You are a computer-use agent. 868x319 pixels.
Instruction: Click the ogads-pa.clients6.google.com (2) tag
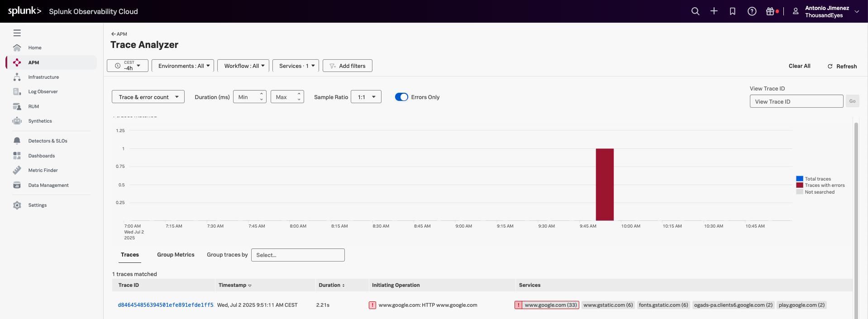(733, 305)
